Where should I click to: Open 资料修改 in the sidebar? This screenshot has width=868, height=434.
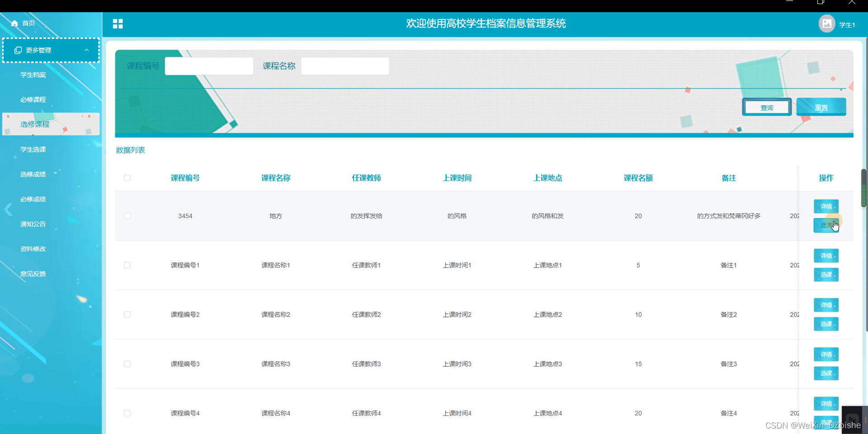33,249
